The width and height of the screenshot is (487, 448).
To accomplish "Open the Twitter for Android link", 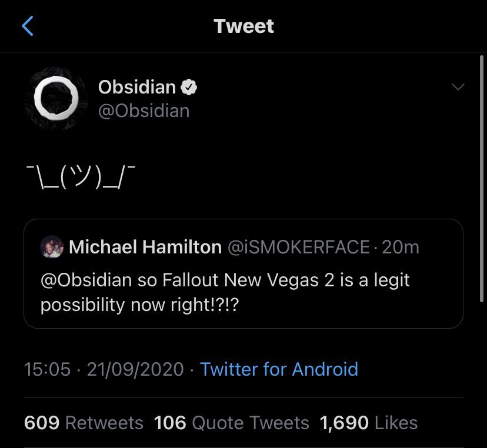I will tap(279, 369).
